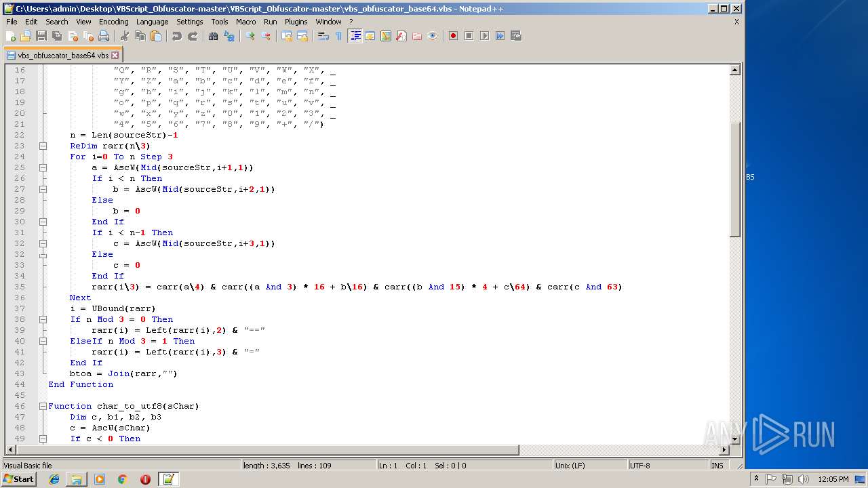Click horizontal scrollbar thumb
This screenshot has width=868, height=488.
coord(267,450)
